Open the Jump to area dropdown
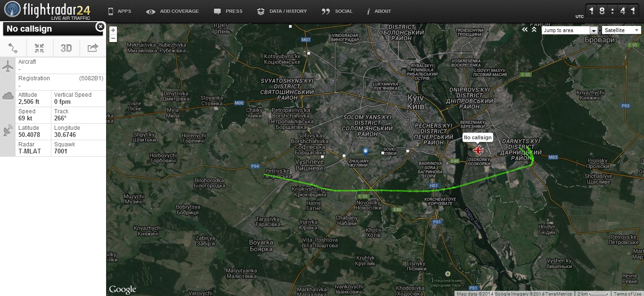This screenshot has width=644, height=296. (x=570, y=30)
